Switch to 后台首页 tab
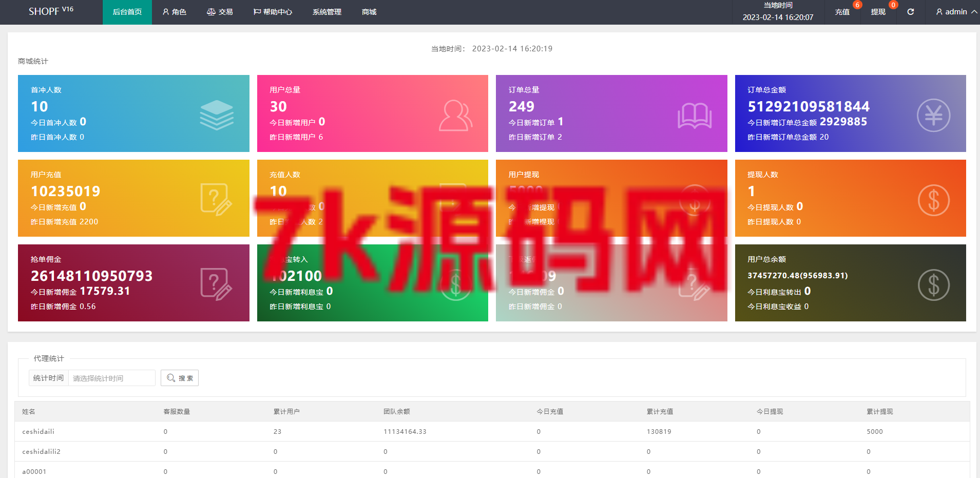980x478 pixels. (x=127, y=12)
